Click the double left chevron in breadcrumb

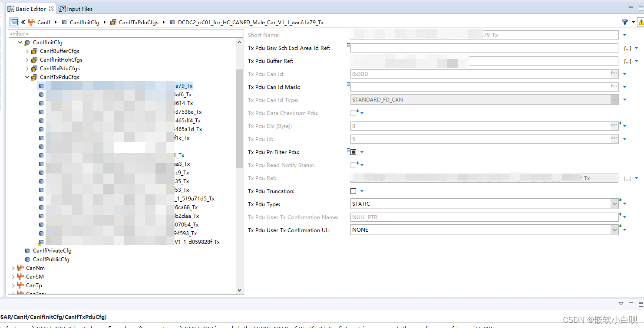click(23, 22)
